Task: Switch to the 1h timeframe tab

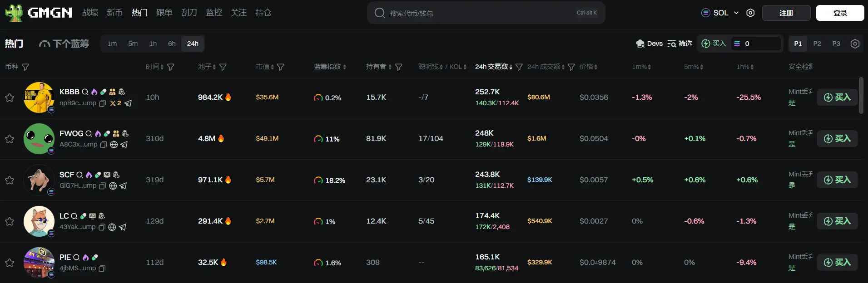Action: (153, 44)
